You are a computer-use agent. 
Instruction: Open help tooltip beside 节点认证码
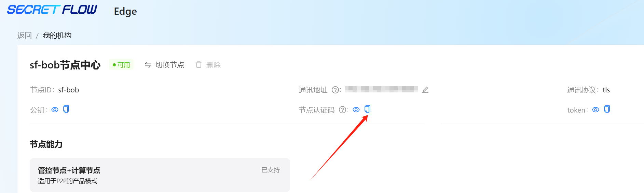tap(342, 110)
